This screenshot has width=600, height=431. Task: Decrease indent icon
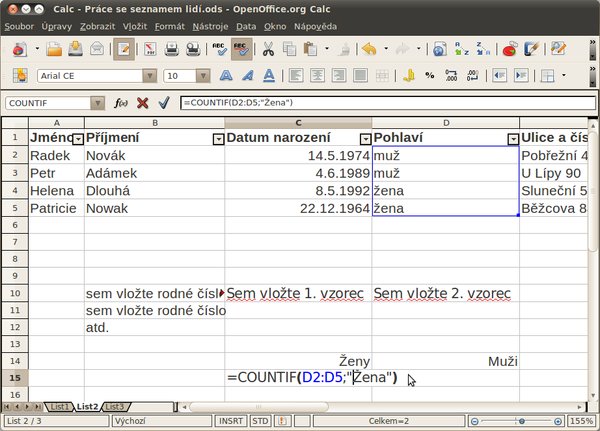click(499, 75)
